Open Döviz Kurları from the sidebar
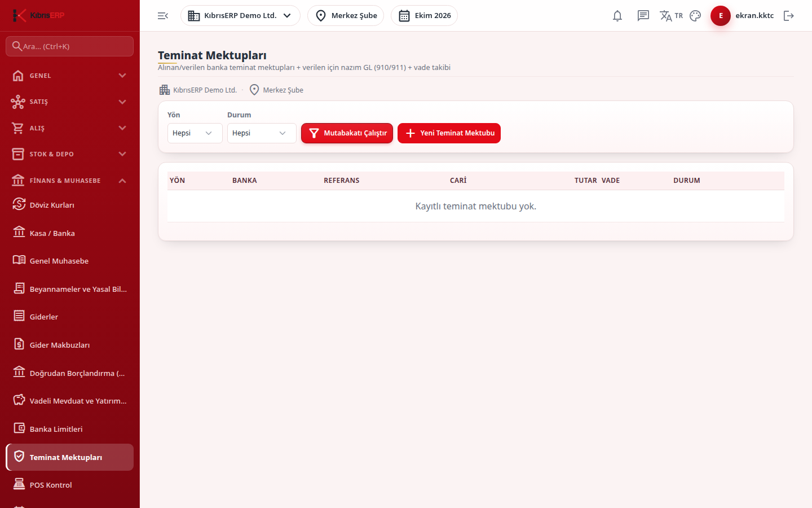 click(69, 205)
